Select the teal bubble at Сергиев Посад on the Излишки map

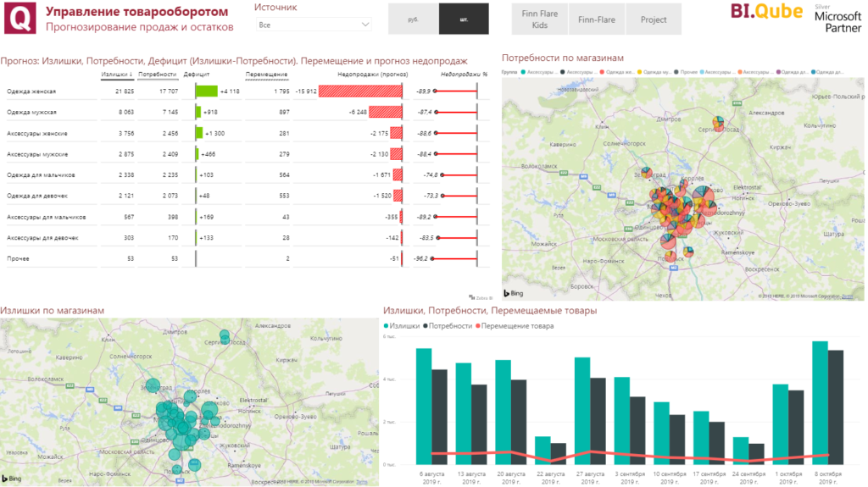coord(225,337)
